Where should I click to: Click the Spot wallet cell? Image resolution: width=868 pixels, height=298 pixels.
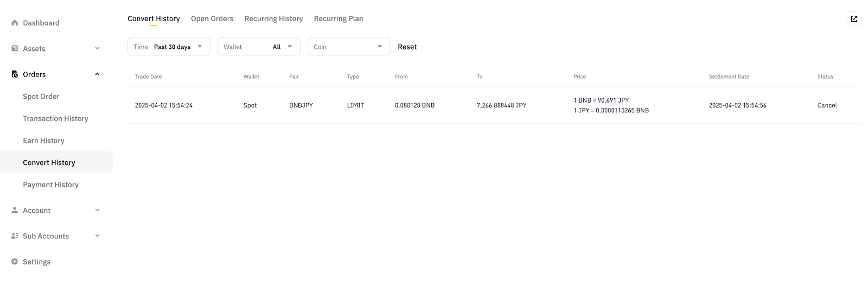click(x=250, y=105)
